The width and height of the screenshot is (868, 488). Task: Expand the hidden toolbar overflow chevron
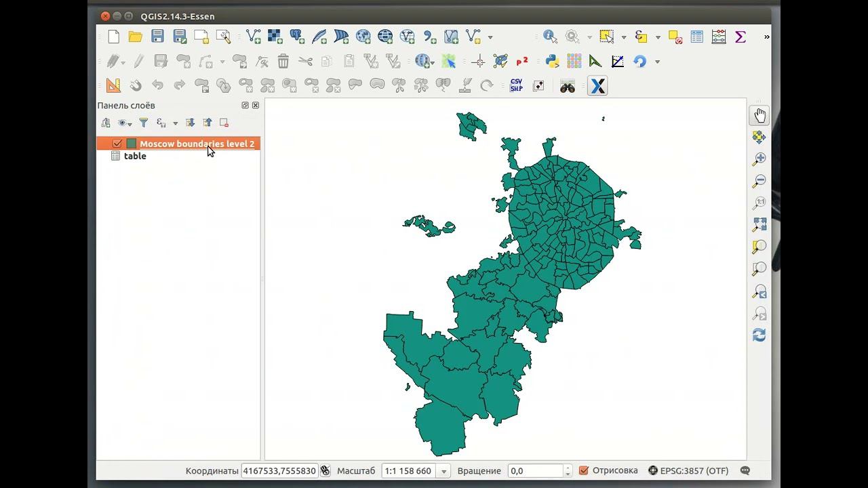(x=767, y=37)
